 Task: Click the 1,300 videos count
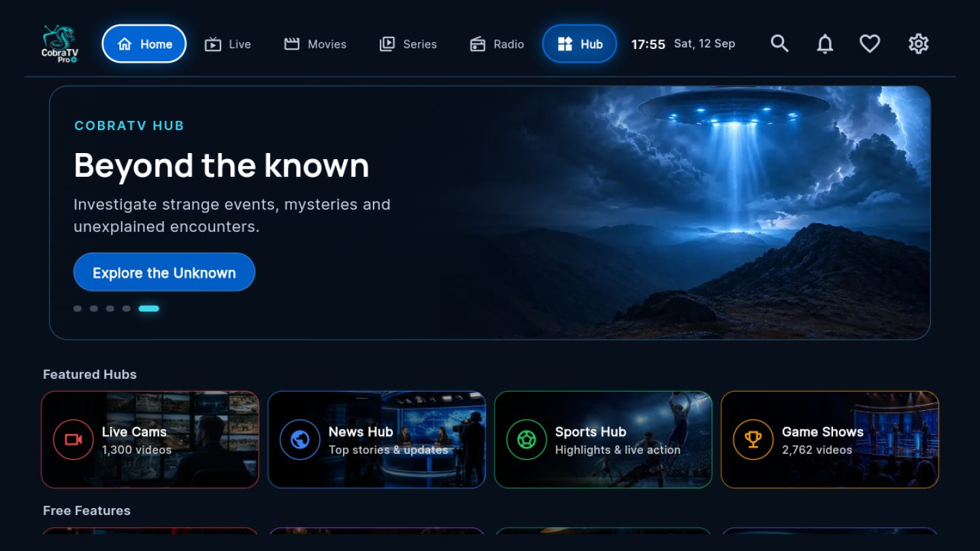(137, 450)
